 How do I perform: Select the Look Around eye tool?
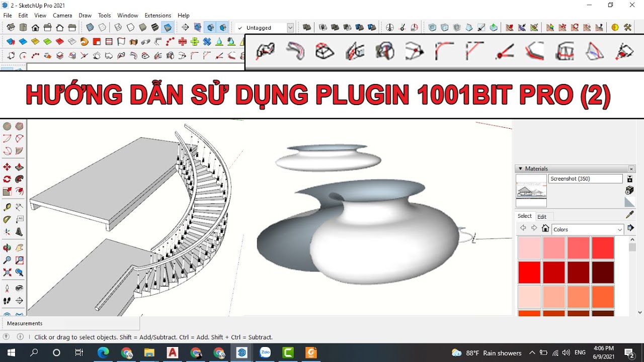(19, 289)
